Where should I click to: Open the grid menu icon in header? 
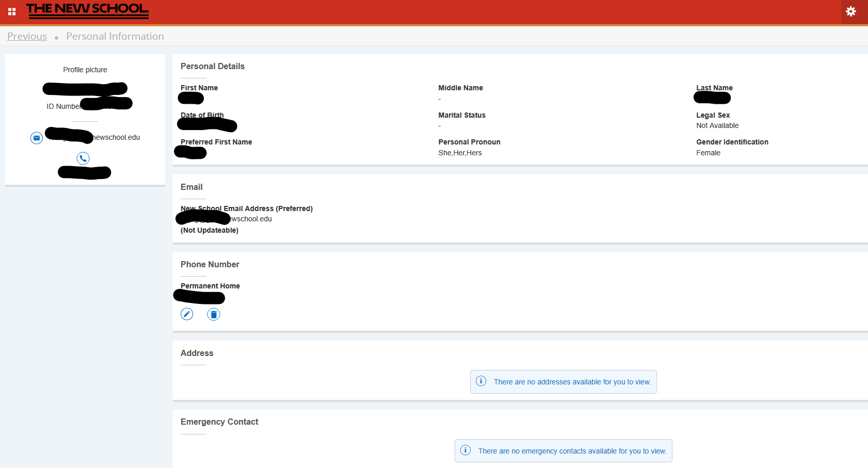12,11
